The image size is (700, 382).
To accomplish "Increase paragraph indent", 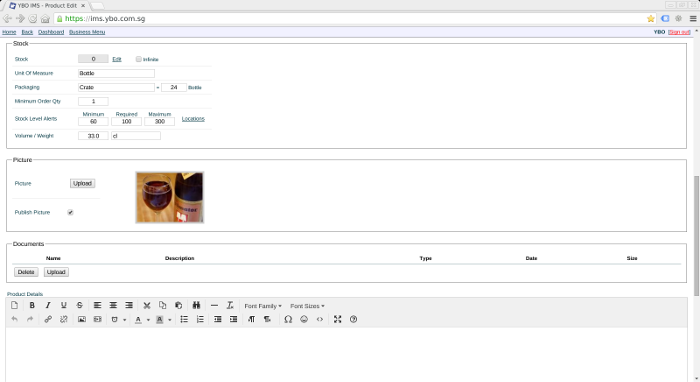I will [x=233, y=319].
